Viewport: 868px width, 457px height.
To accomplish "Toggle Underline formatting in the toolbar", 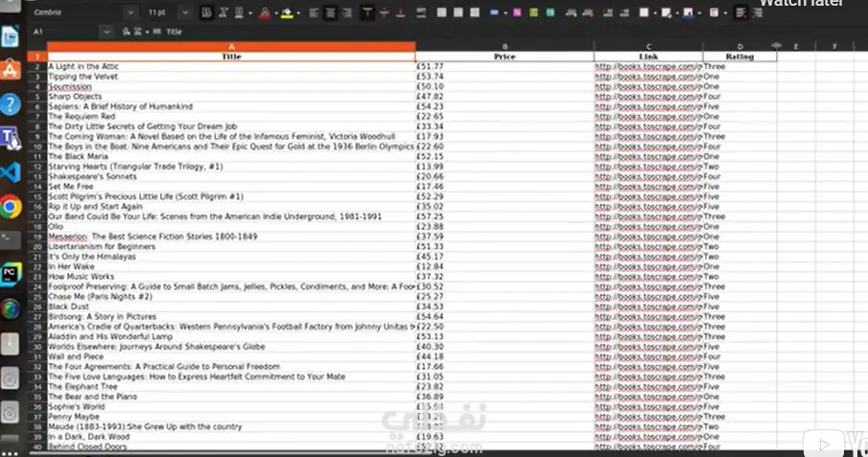I will coord(239,12).
